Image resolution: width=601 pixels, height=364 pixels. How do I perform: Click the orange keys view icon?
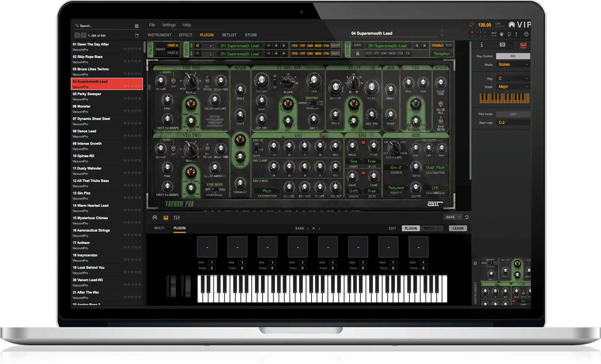tap(166, 218)
